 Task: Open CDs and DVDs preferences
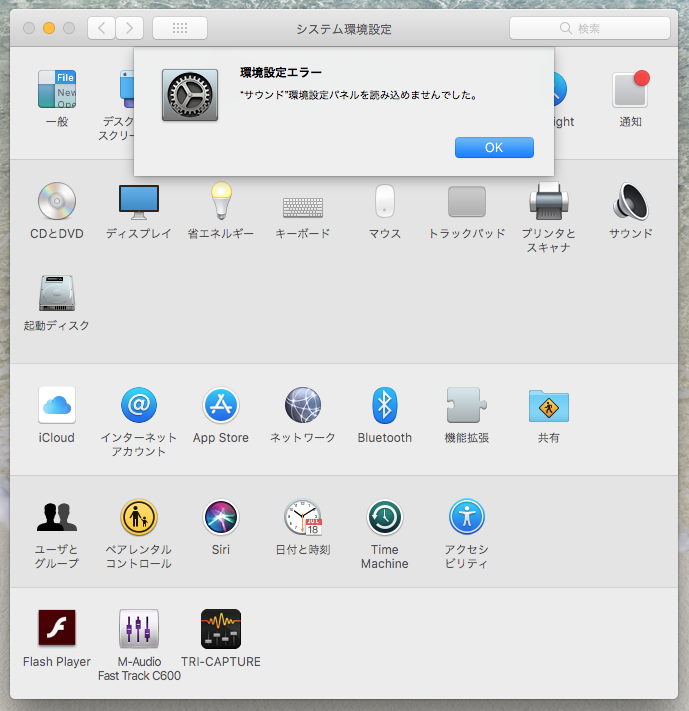57,203
